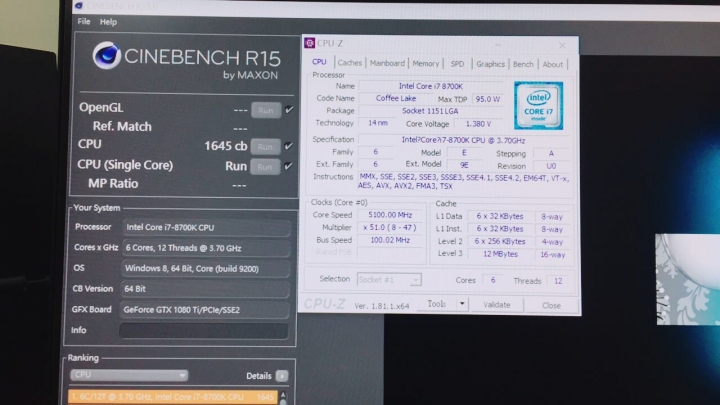Viewport: 720px width, 405px height.
Task: Run the OpenGL benchmark
Action: pyautogui.click(x=266, y=111)
